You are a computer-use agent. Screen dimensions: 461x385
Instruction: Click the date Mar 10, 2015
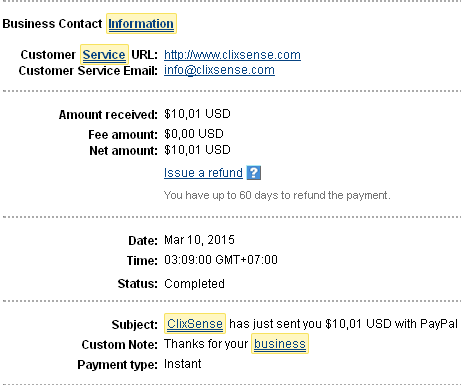point(199,240)
